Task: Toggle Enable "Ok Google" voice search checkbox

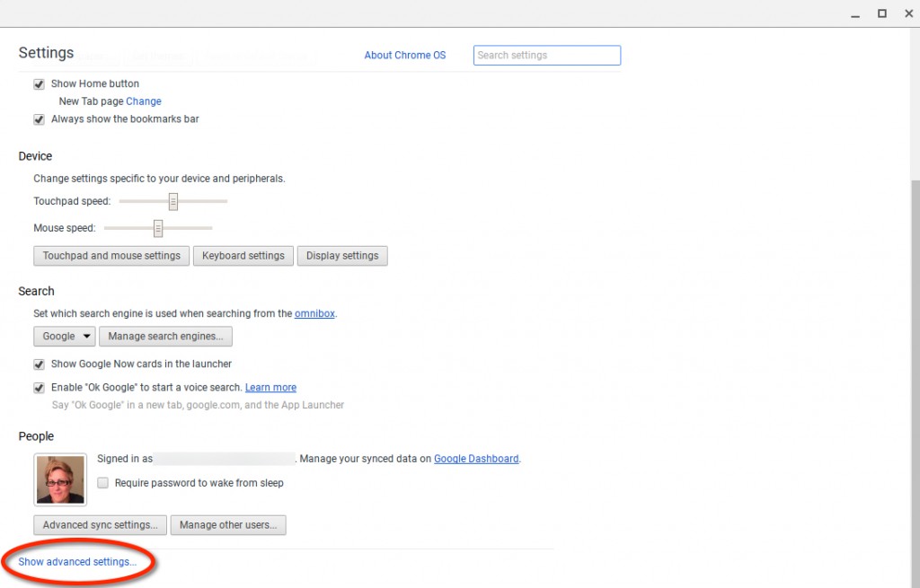Action: pyautogui.click(x=39, y=388)
